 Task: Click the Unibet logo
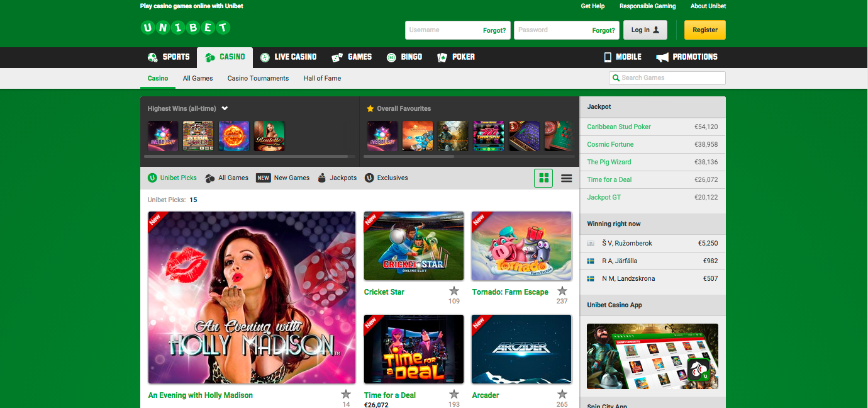[x=186, y=28]
